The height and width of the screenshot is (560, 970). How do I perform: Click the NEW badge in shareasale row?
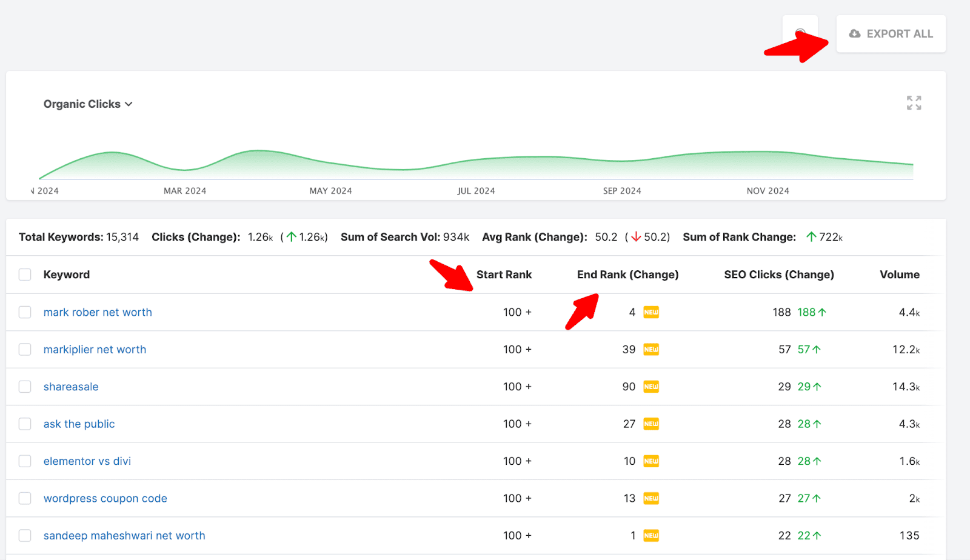click(x=651, y=387)
